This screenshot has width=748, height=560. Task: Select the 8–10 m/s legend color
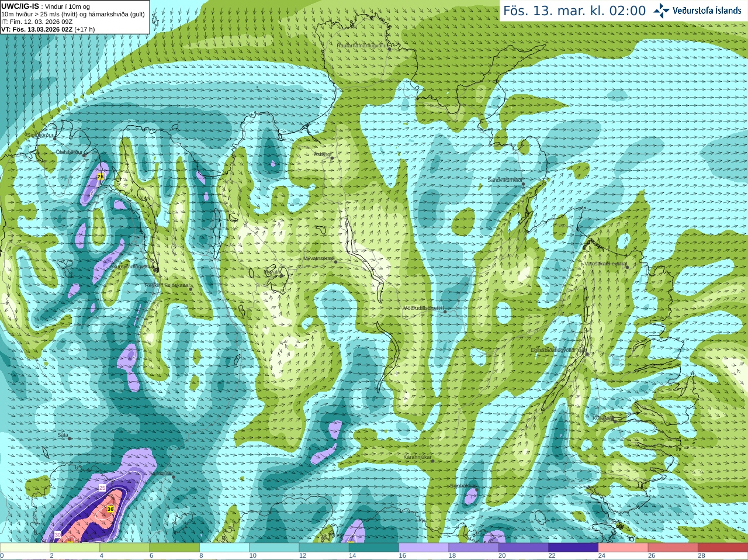pyautogui.click(x=224, y=548)
